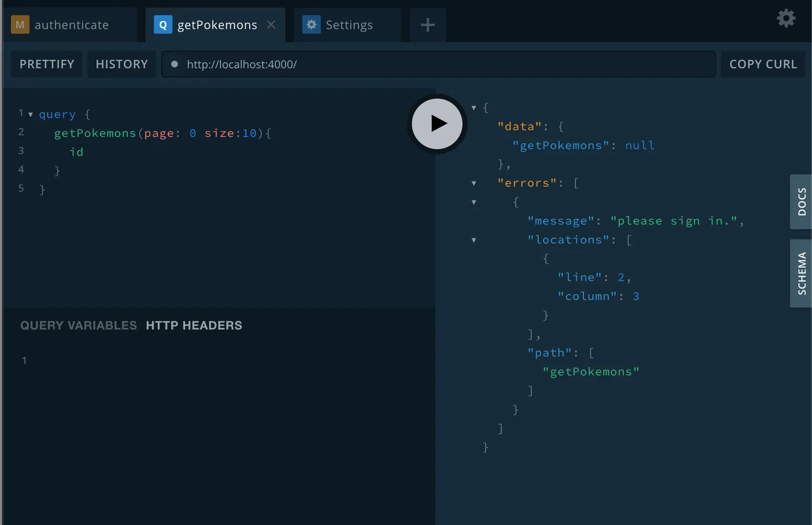Click the page argument in the query
The image size is (812, 525).
(x=159, y=133)
